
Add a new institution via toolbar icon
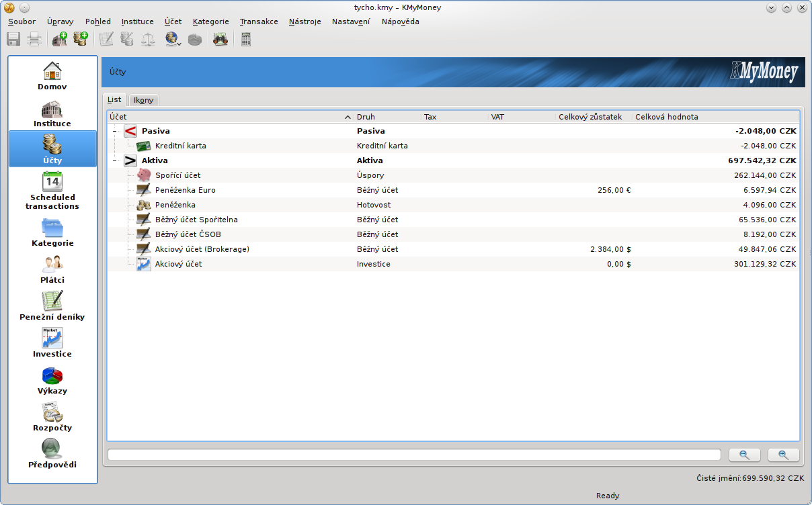point(60,39)
